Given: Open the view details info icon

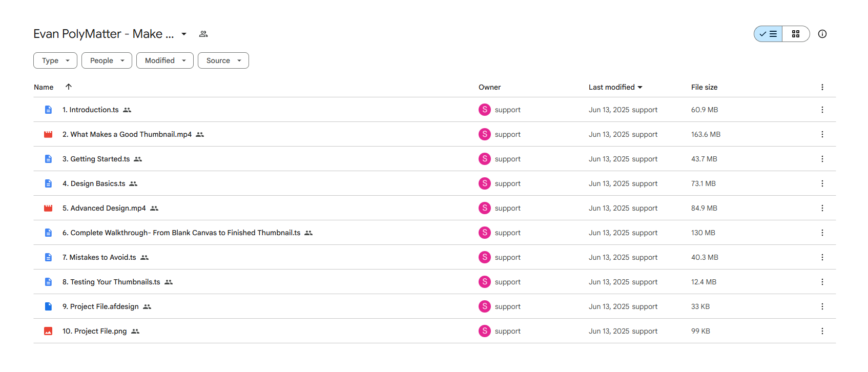Looking at the screenshot, I should click(822, 34).
